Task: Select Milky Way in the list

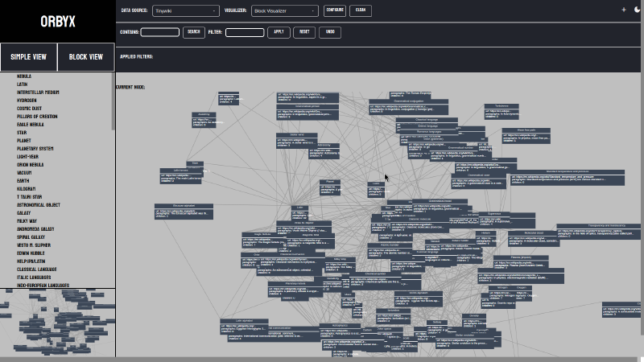Action: click(x=27, y=221)
